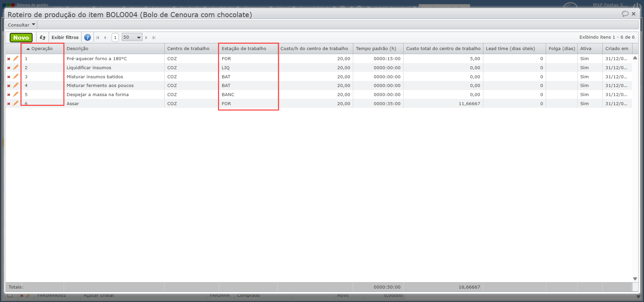The image size is (644, 302).
Task: Select the 'Assar' description cell
Action: 114,104
